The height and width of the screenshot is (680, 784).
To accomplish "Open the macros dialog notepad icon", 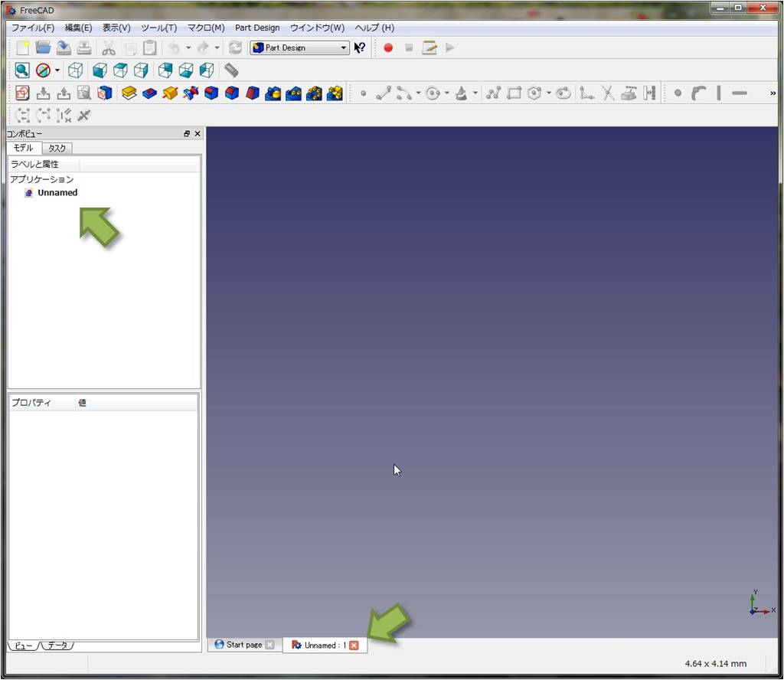I will 429,48.
